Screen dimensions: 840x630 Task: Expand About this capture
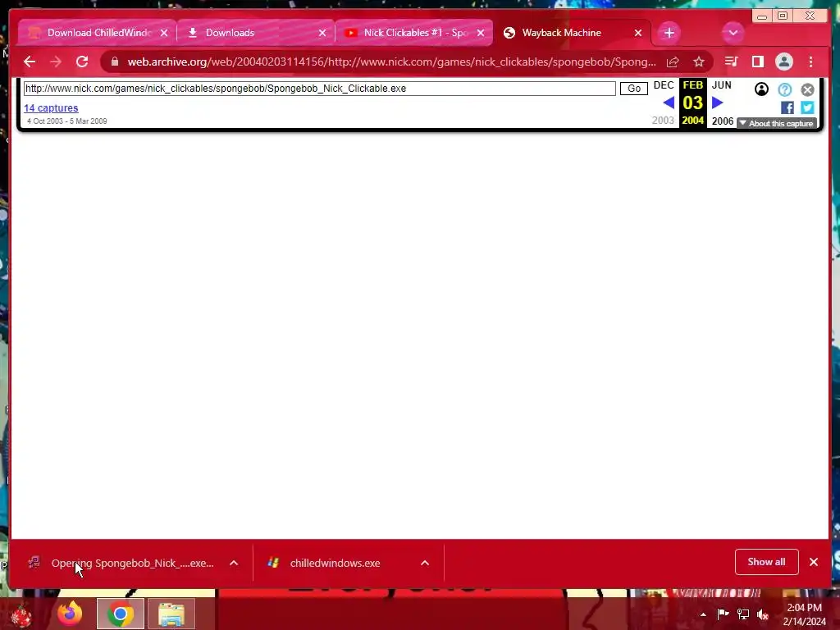[777, 123]
